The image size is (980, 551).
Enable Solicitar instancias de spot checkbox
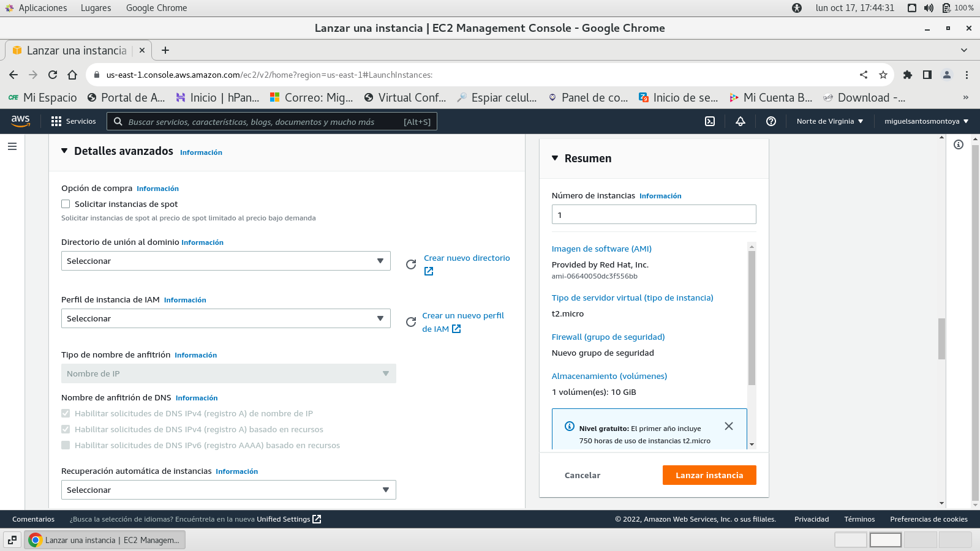point(66,204)
